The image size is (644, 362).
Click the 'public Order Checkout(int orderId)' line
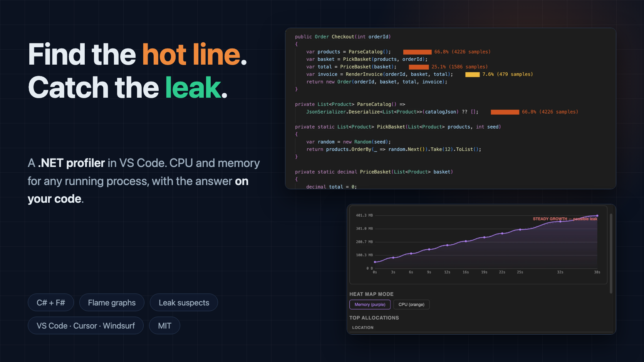click(x=343, y=37)
